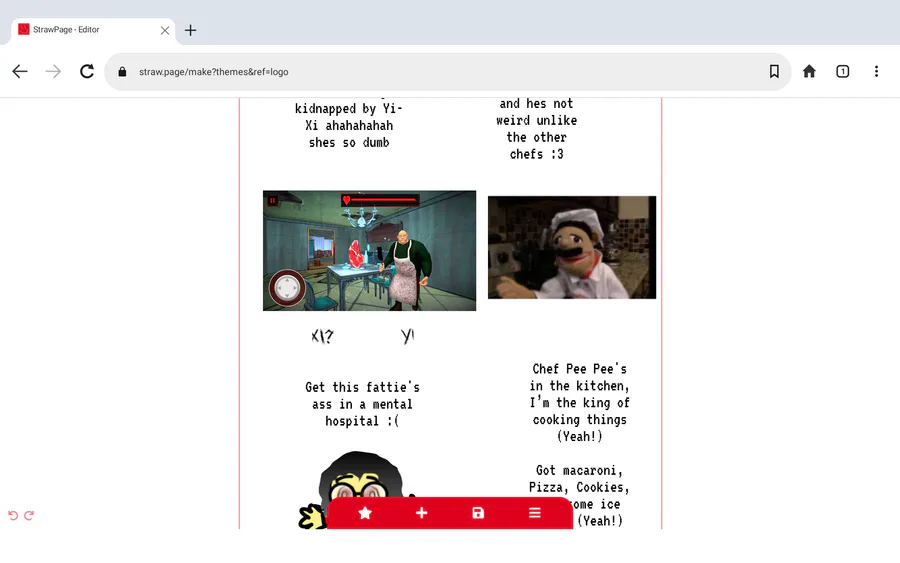The image size is (900, 563).
Task: Select the 'XI?' scribbled text
Action: [x=322, y=336]
